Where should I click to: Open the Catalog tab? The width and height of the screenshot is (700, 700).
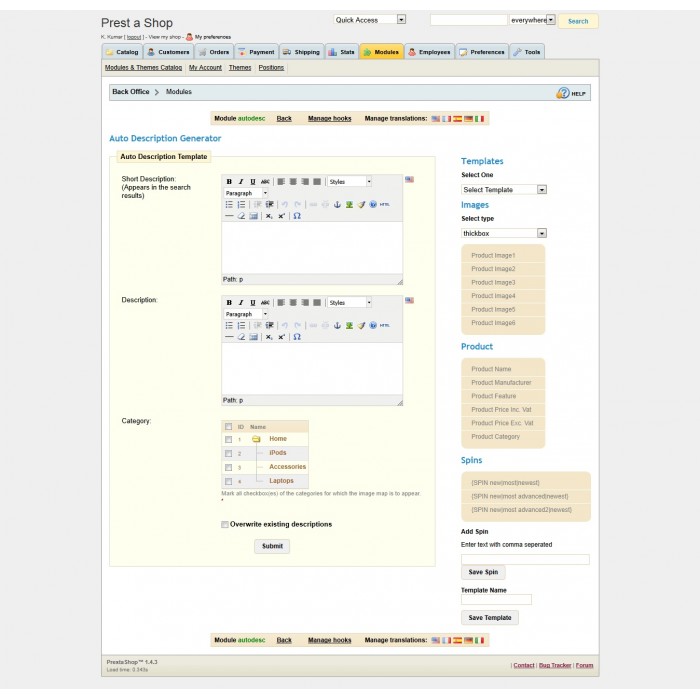click(122, 52)
